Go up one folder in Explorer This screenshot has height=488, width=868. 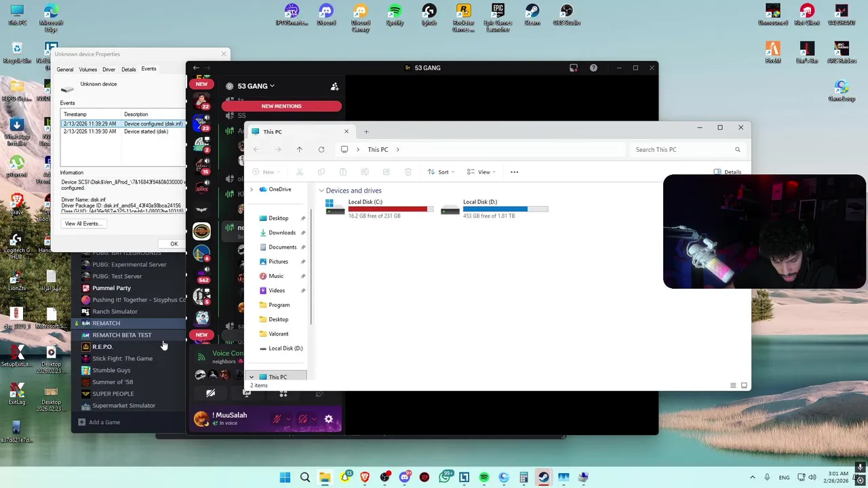[299, 149]
